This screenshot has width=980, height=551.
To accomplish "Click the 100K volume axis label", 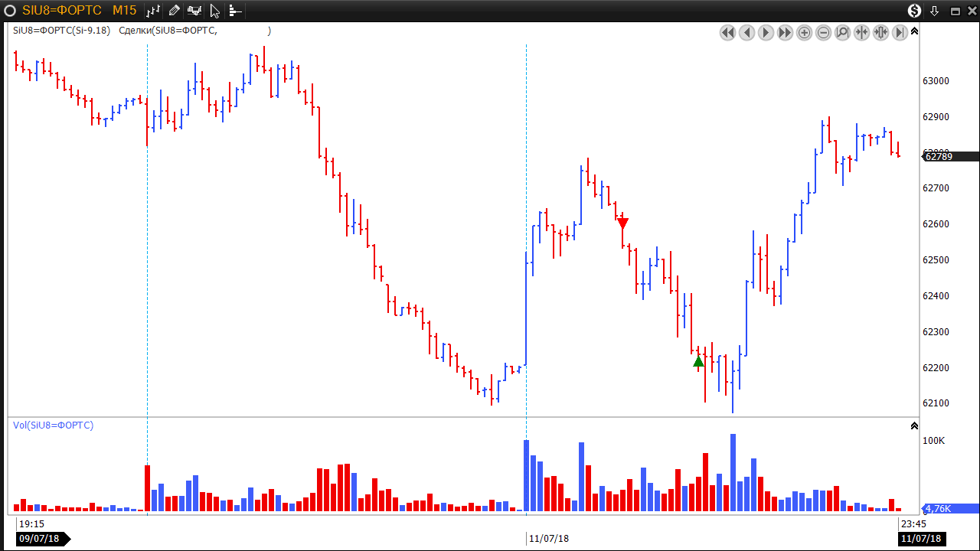I will point(933,441).
